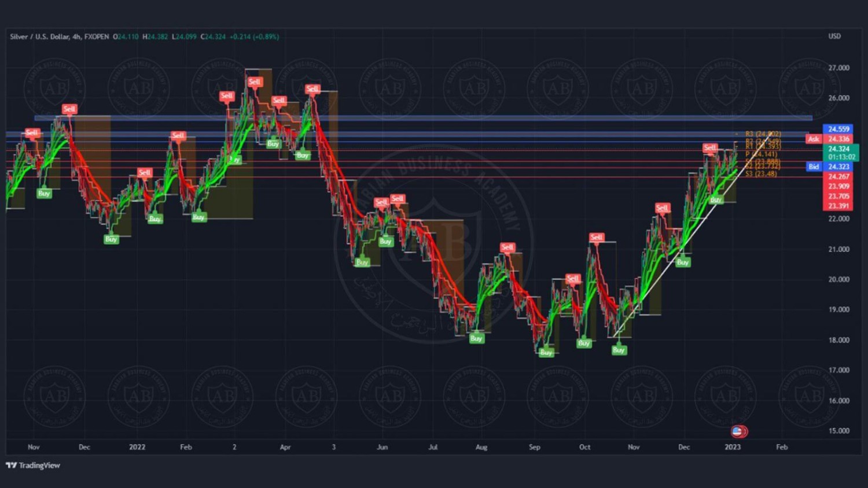
Task: Click the Aug label on time axis
Action: 481,447
